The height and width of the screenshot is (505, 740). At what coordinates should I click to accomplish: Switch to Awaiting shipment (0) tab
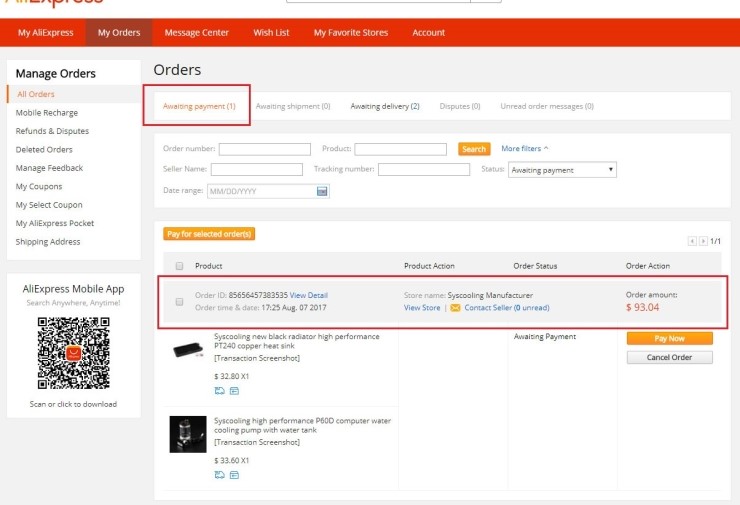coord(293,106)
